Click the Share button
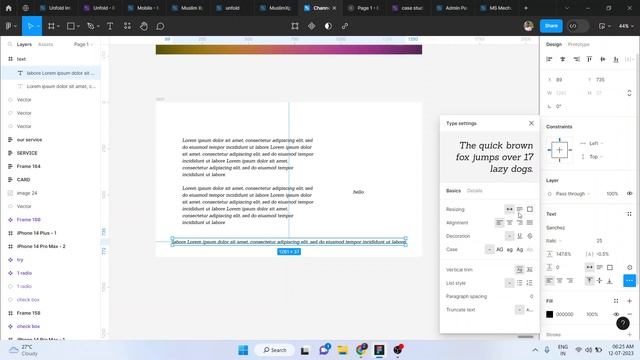Screen dimensions: 640x360 click(551, 26)
